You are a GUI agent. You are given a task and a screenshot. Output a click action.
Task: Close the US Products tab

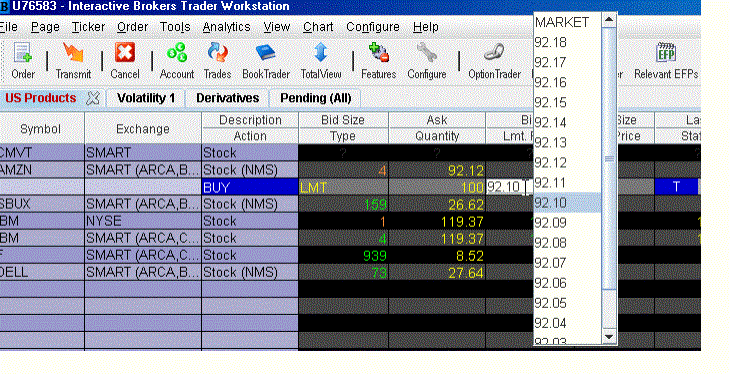coord(93,98)
